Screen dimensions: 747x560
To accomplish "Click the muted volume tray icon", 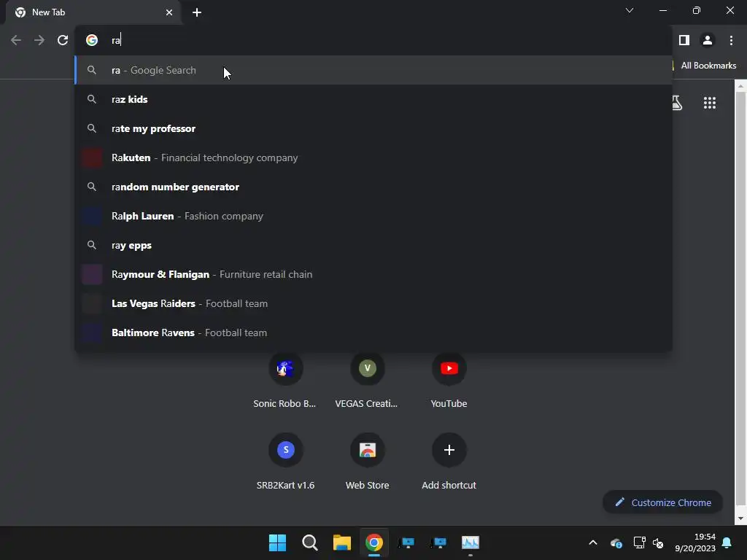I will [658, 542].
